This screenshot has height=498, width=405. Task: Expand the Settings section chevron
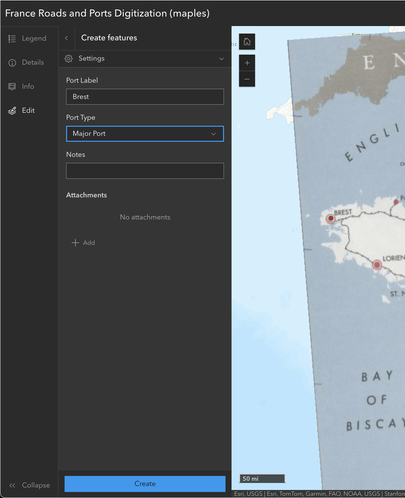coord(221,59)
